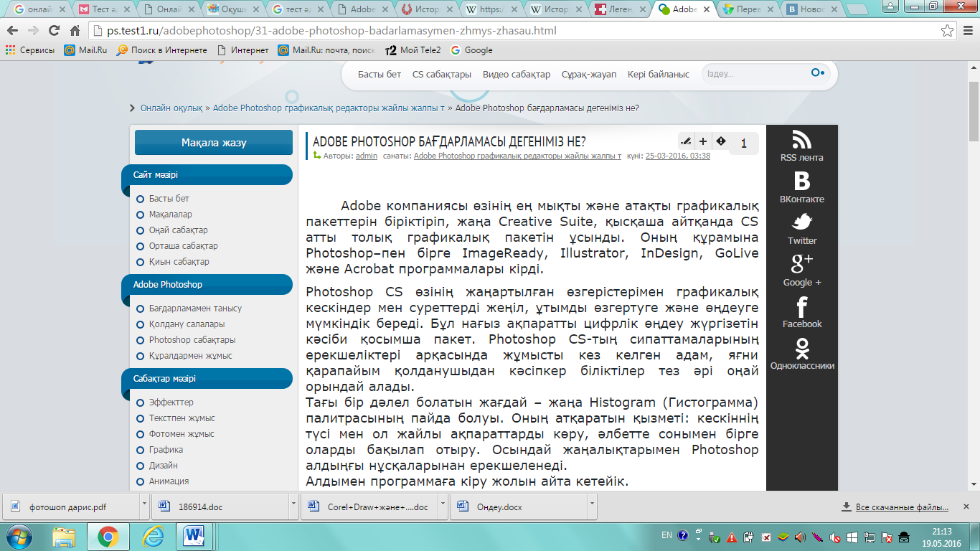
Task: Open the Сервисы apps bookmark
Action: [30, 50]
